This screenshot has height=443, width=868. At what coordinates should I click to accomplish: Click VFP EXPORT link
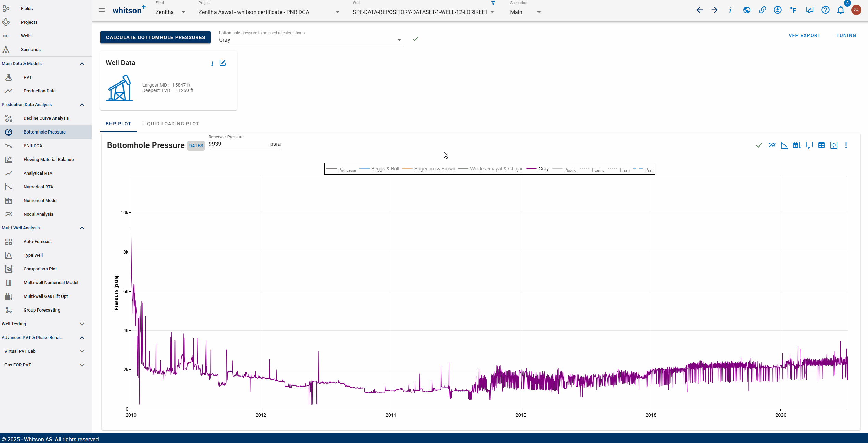pos(804,35)
